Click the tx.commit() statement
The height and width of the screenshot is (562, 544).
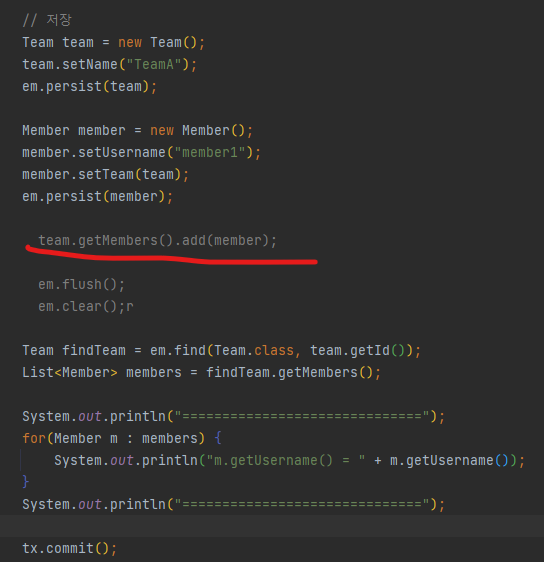point(70,548)
